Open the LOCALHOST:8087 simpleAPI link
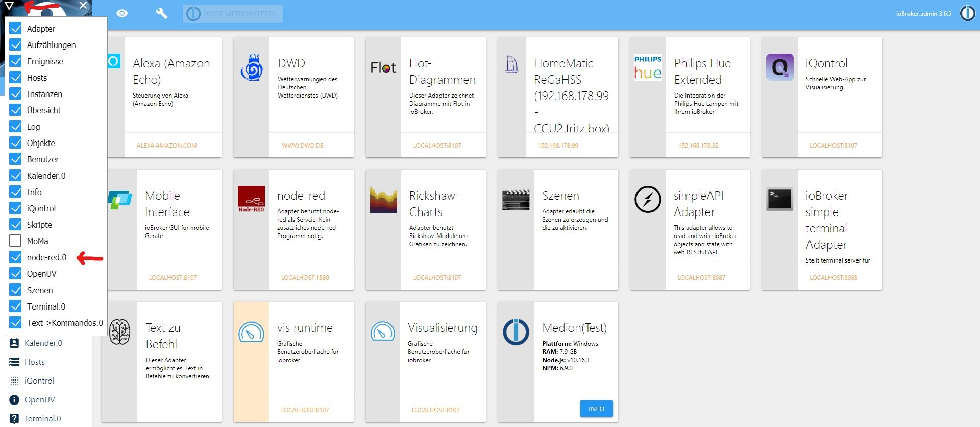 [x=701, y=278]
